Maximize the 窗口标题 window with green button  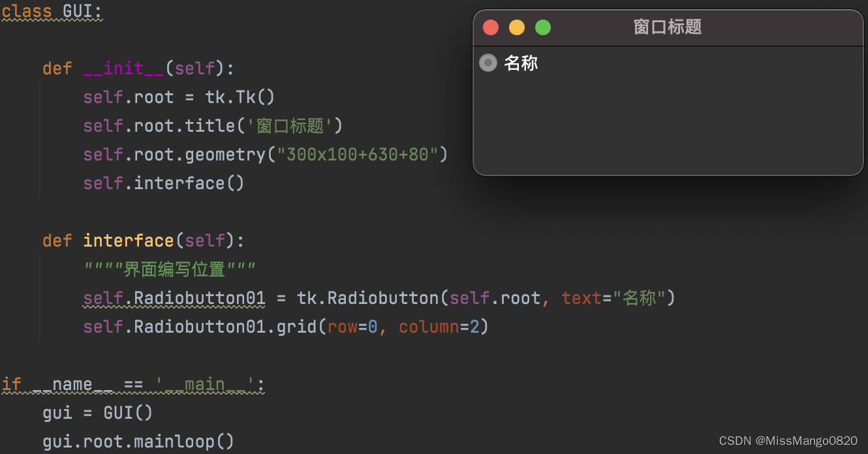[x=543, y=27]
